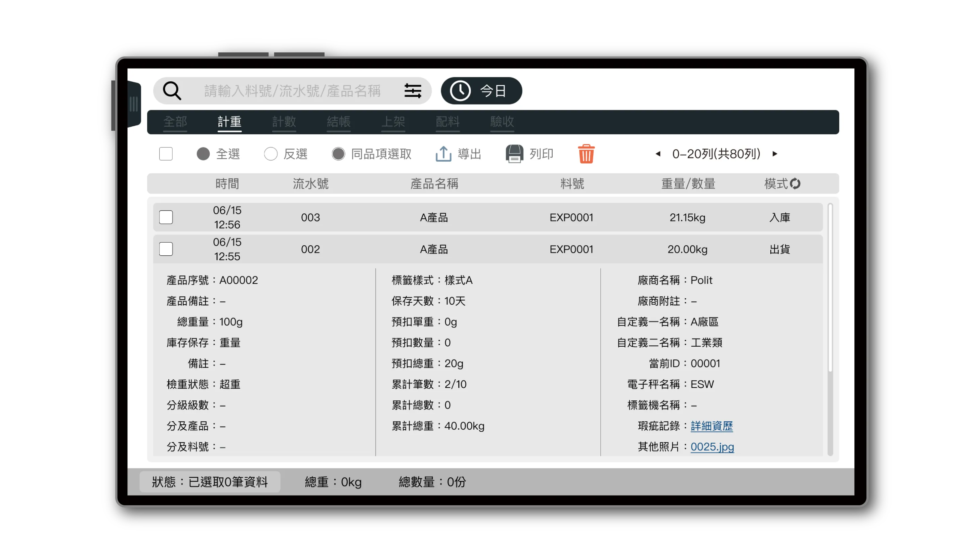The width and height of the screenshot is (980, 560).
Task: Click serial number 003 cell
Action: 310,218
